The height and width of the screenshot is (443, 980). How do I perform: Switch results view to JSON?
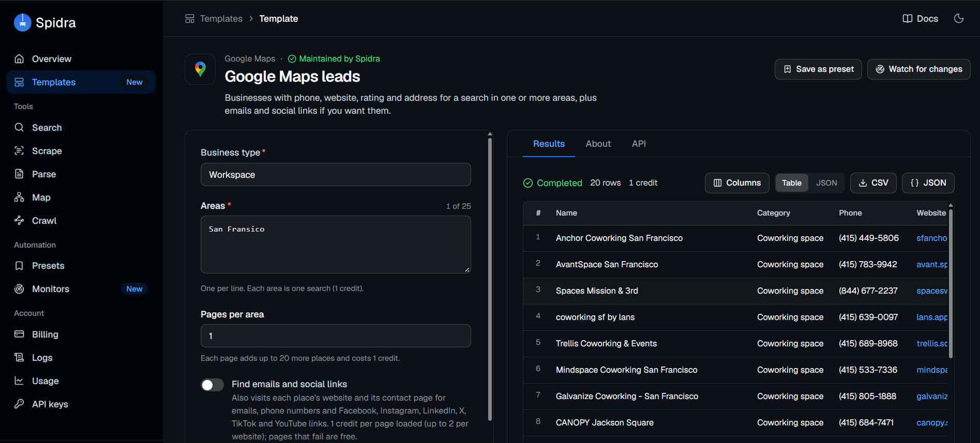[x=826, y=183]
